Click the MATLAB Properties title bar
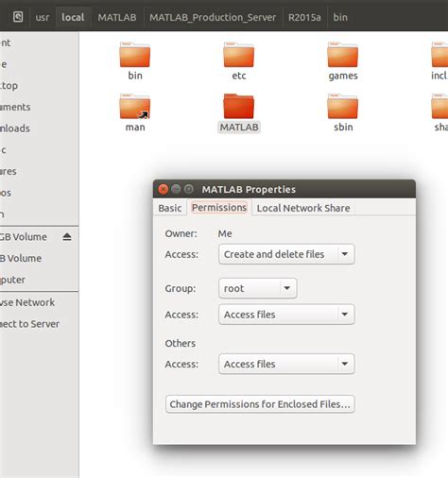 (x=284, y=189)
